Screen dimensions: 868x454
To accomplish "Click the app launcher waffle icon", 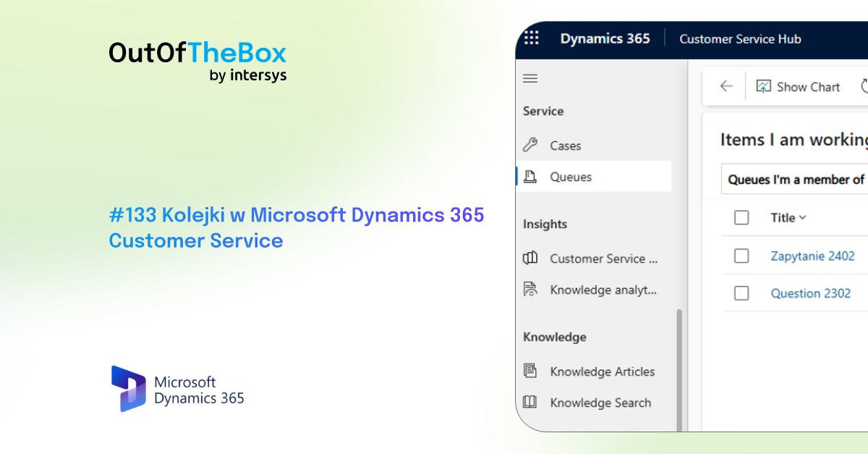I will tap(532, 39).
